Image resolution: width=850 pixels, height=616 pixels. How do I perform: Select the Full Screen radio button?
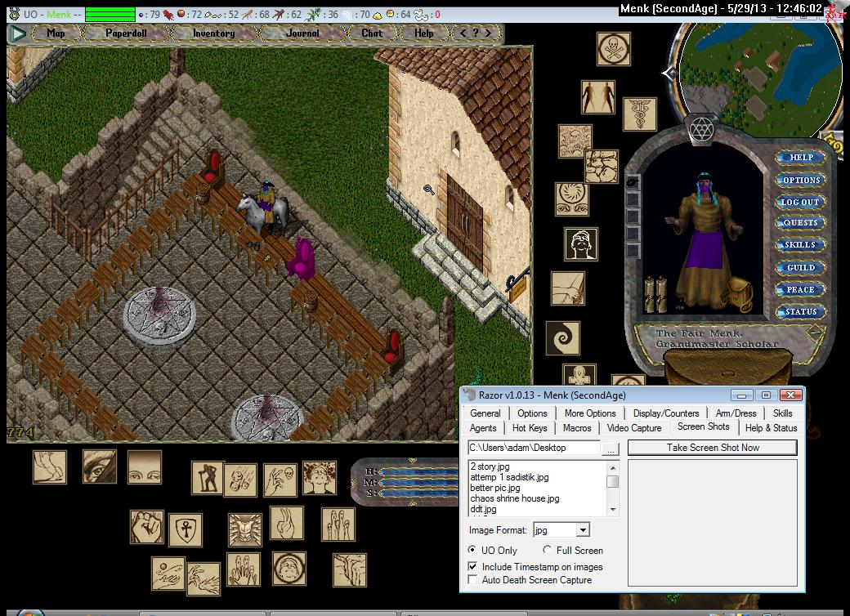547,551
